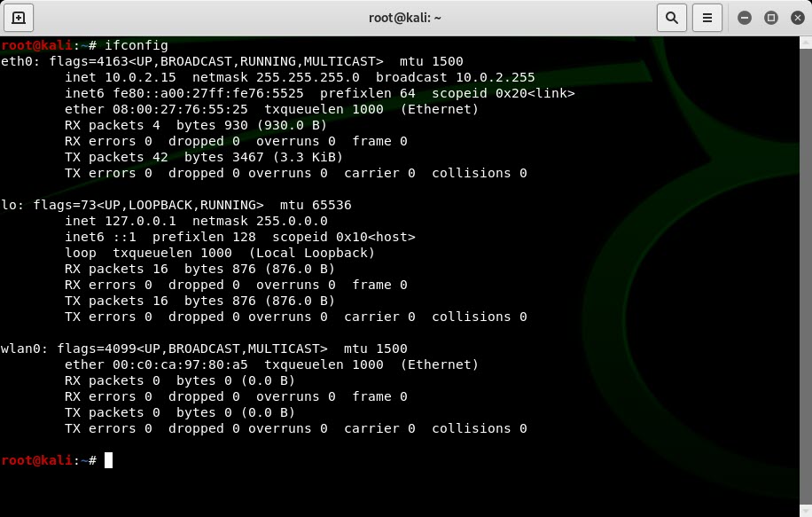Open the hamburger menu

click(x=707, y=17)
